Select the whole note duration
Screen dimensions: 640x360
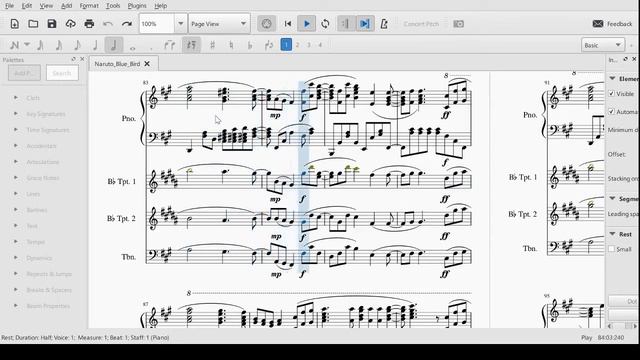pyautogui.click(x=132, y=48)
